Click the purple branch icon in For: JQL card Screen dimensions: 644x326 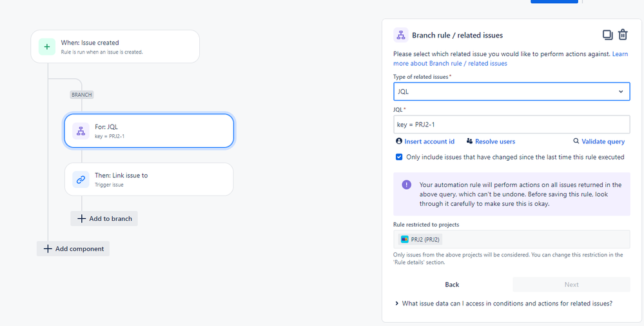[x=81, y=131]
